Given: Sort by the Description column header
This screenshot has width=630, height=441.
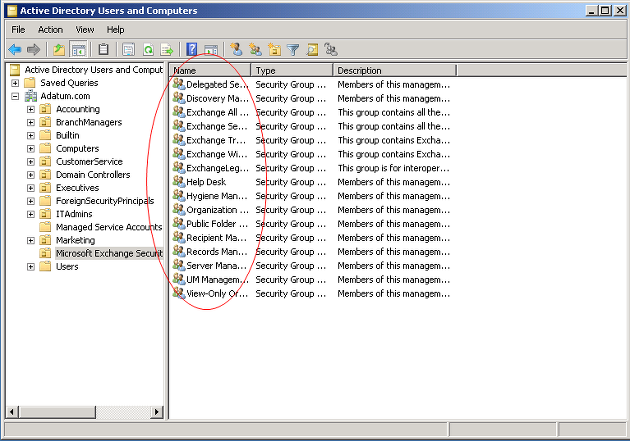Looking at the screenshot, I should [x=395, y=70].
